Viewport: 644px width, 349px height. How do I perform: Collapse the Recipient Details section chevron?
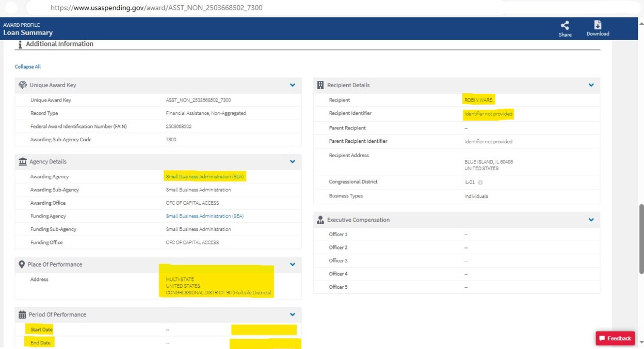point(591,85)
